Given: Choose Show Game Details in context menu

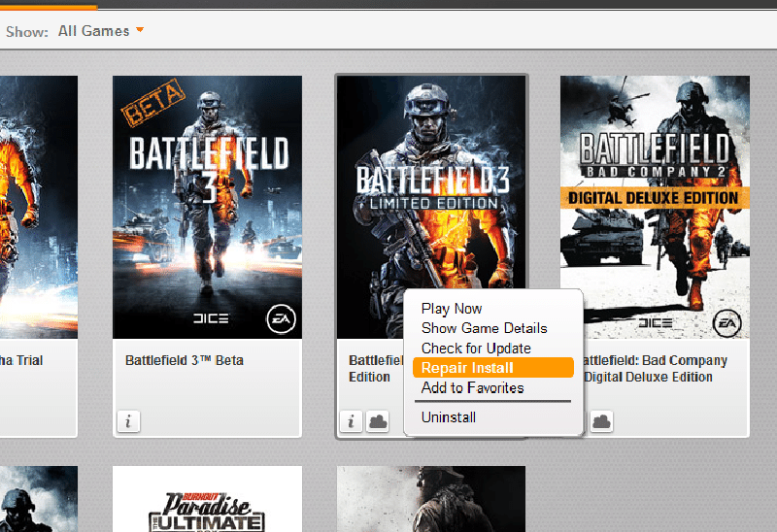Looking at the screenshot, I should click(484, 328).
